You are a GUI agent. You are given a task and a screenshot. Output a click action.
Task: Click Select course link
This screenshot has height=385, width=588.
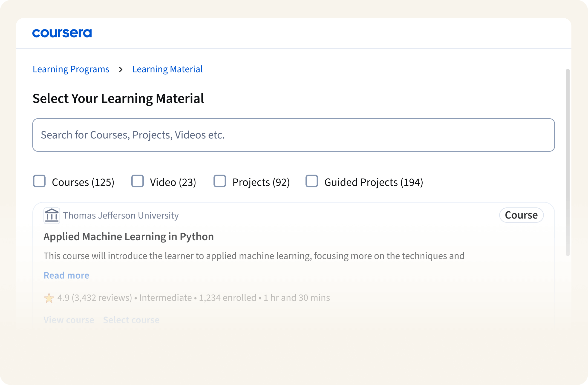click(x=131, y=320)
